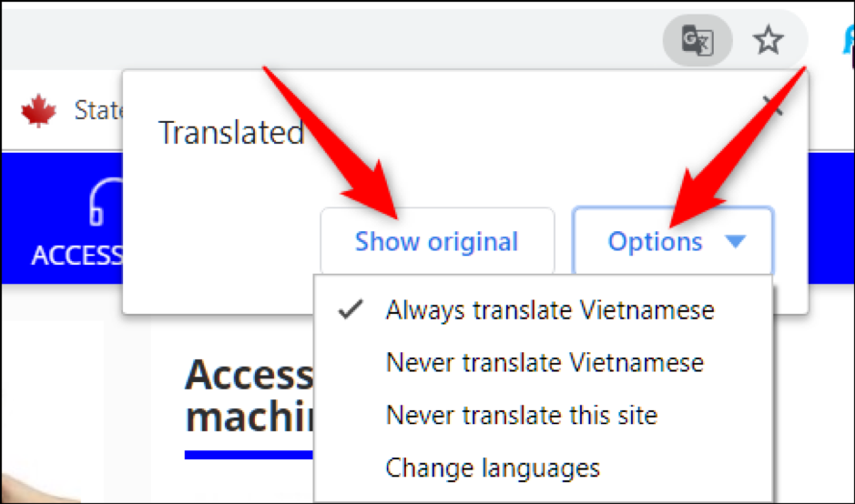Image resolution: width=855 pixels, height=504 pixels.
Task: Click the Access machine heading text
Action: click(x=249, y=396)
